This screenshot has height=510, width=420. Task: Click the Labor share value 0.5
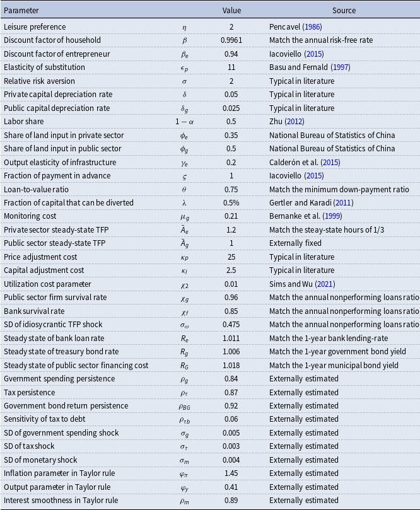point(231,122)
